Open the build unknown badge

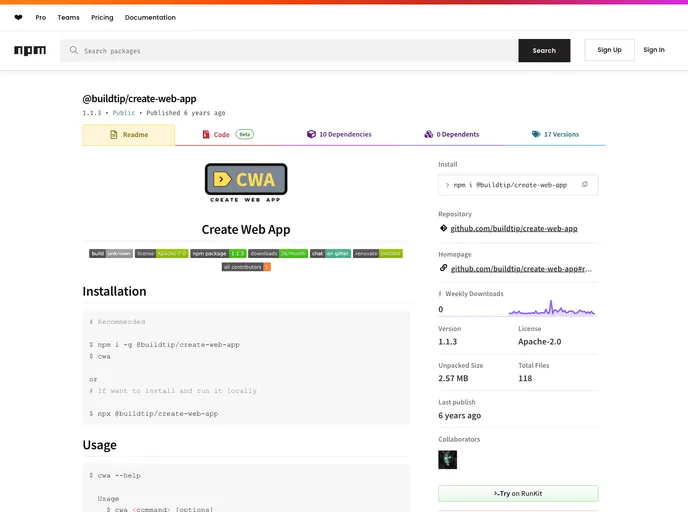(x=111, y=254)
